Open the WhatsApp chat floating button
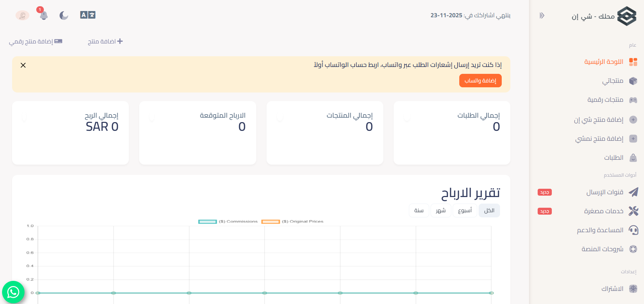 click(13, 292)
